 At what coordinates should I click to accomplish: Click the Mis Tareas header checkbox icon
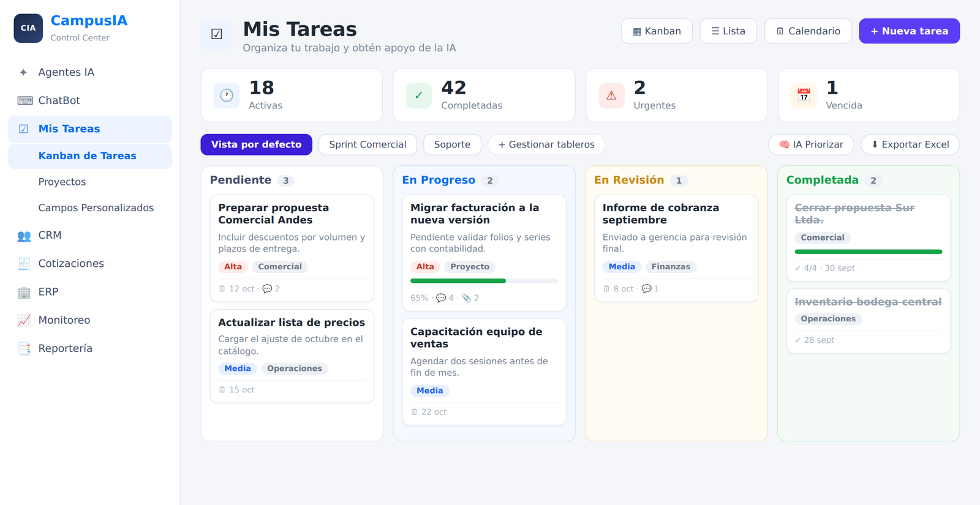click(x=217, y=34)
